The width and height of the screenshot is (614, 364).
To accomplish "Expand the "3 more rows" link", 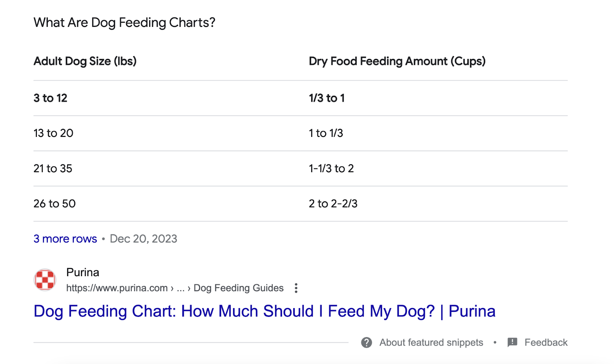I will (65, 239).
